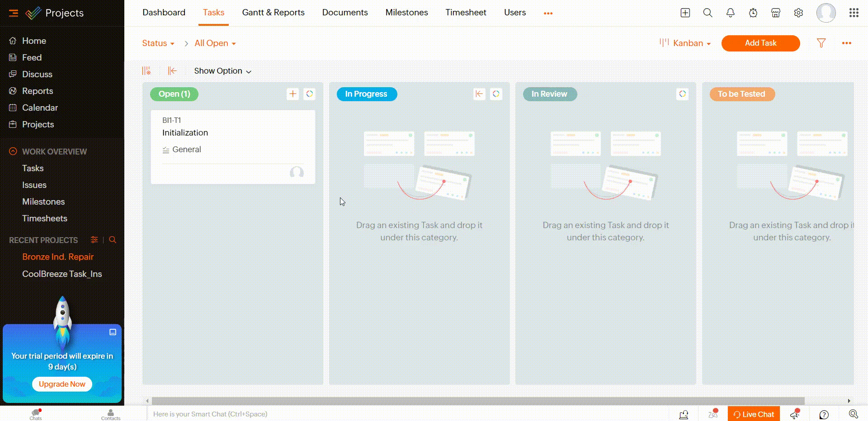Open the settings gear icon
Viewport: 868px width, 421px height.
pyautogui.click(x=798, y=13)
